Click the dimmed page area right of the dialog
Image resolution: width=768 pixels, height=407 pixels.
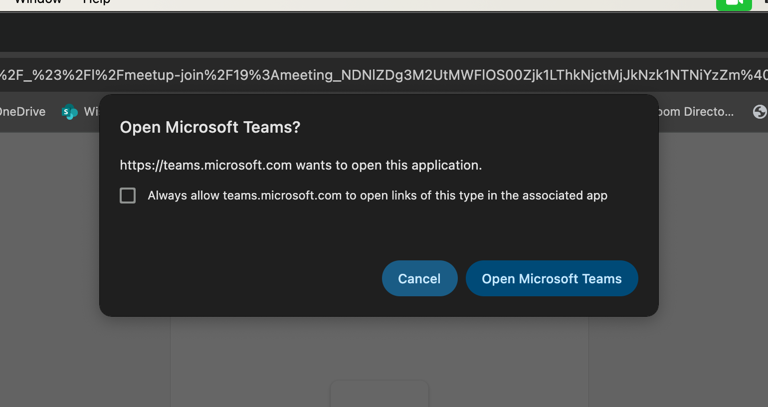712,250
